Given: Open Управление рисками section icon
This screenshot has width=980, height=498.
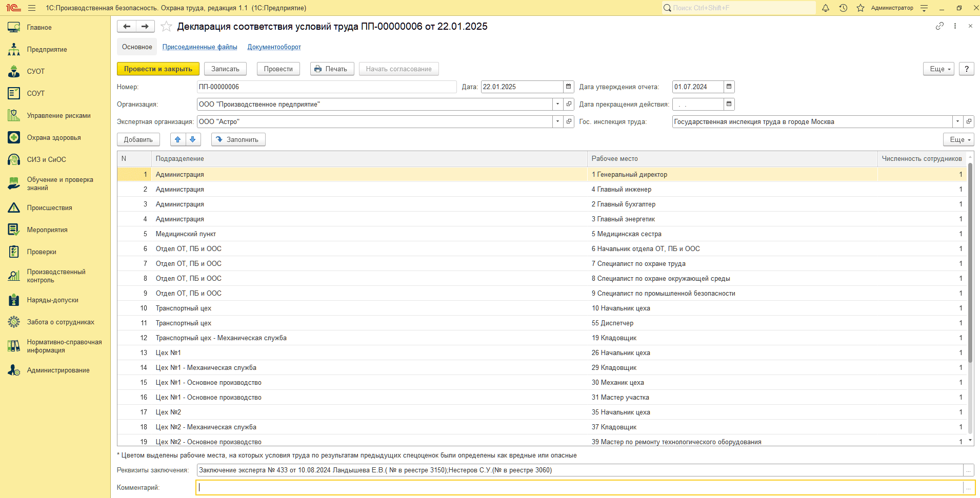Looking at the screenshot, I should tap(14, 116).
